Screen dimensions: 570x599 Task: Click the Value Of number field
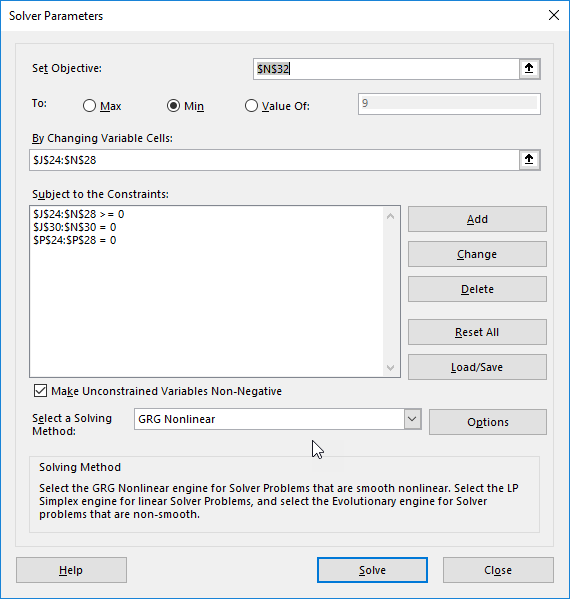pyautogui.click(x=449, y=104)
